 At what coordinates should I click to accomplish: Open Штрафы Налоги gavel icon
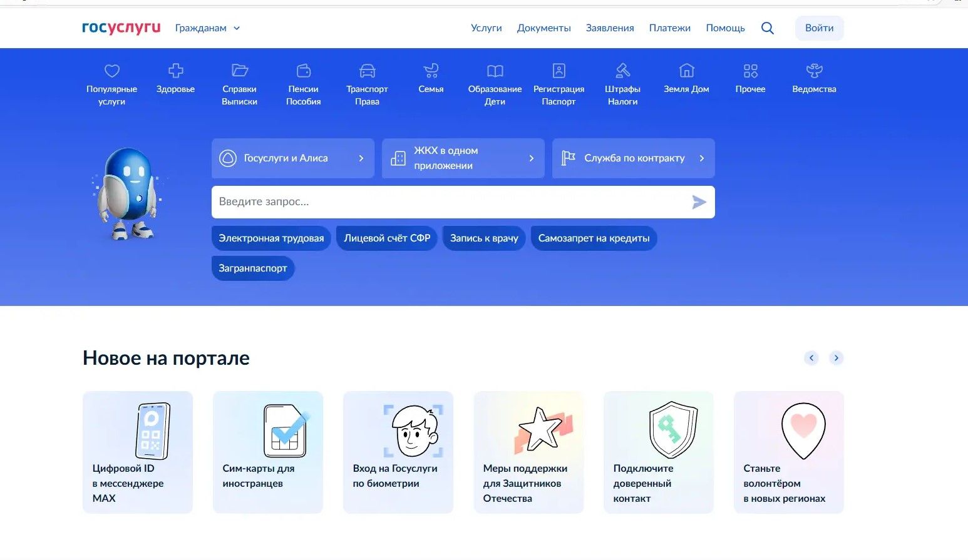tap(623, 71)
